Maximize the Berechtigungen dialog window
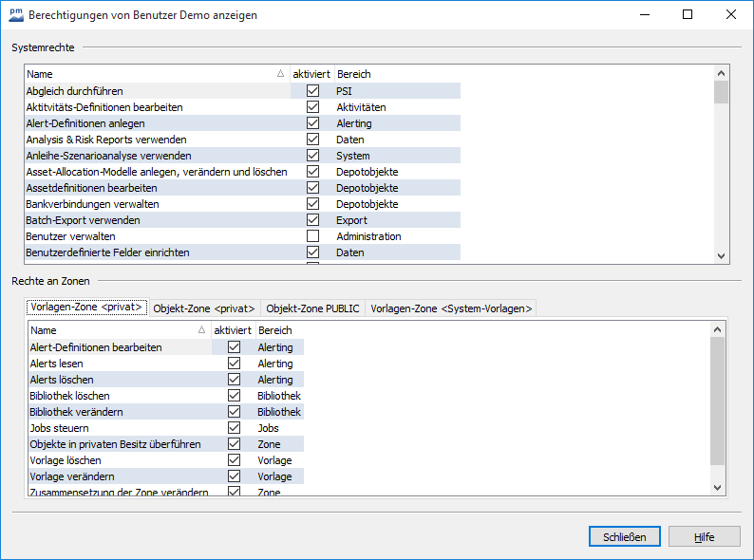This screenshot has width=754, height=560. 687,15
